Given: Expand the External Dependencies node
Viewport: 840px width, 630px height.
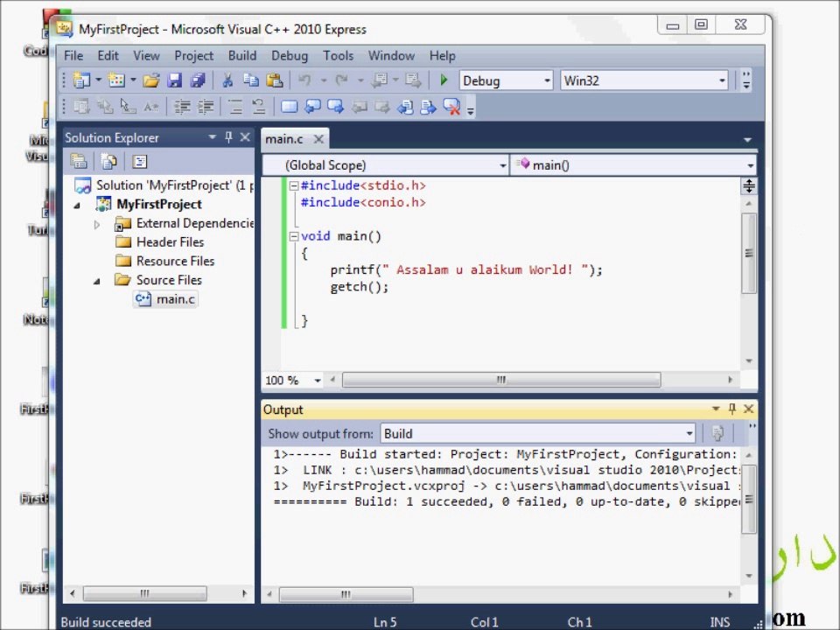Looking at the screenshot, I should (x=97, y=224).
